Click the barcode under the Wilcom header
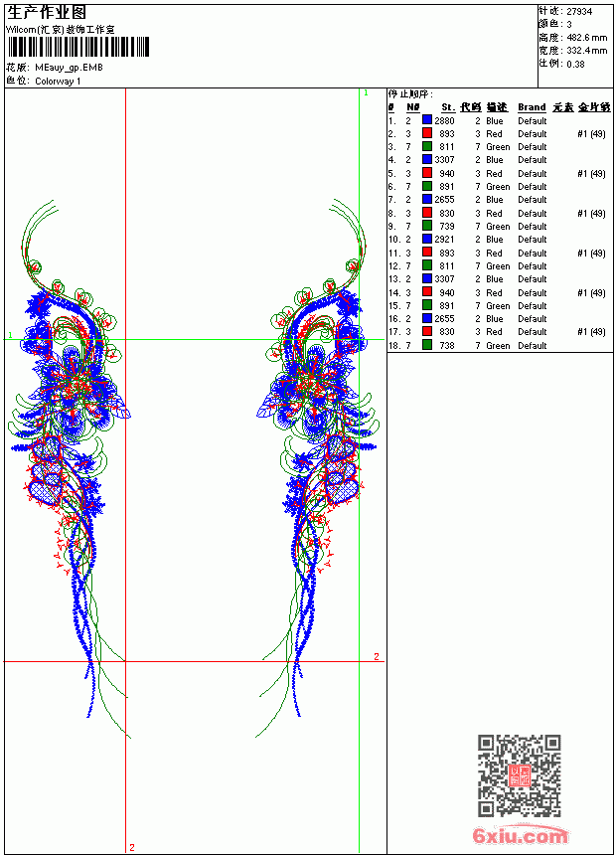 click(x=77, y=47)
